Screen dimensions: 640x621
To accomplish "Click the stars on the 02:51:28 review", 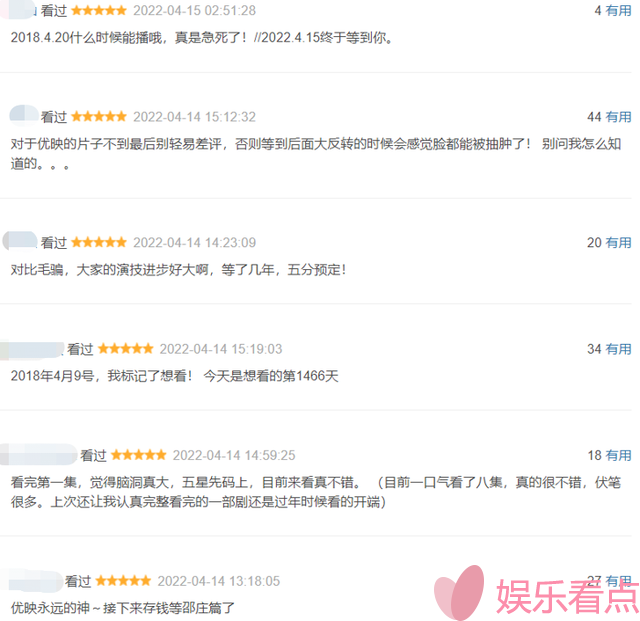I will (x=99, y=11).
